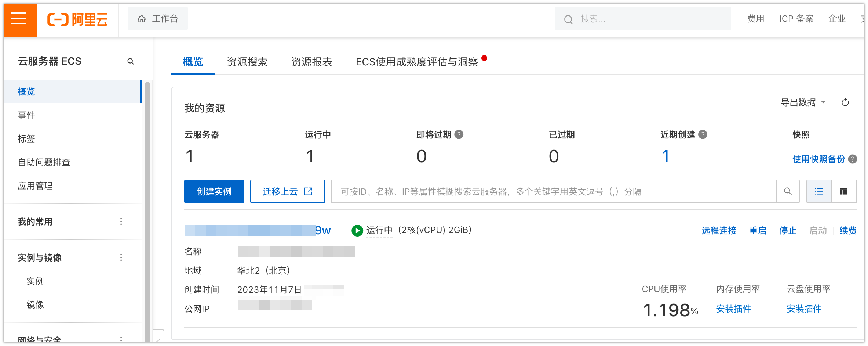The width and height of the screenshot is (868, 346).
Task: Focus the instance fuzzy search input field
Action: tap(553, 191)
